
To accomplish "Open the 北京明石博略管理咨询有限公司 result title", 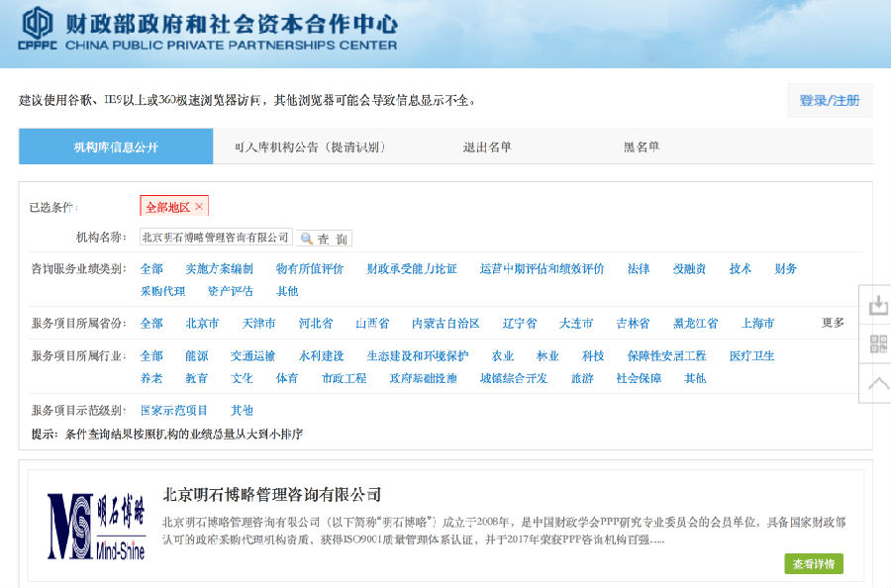I will click(272, 495).
